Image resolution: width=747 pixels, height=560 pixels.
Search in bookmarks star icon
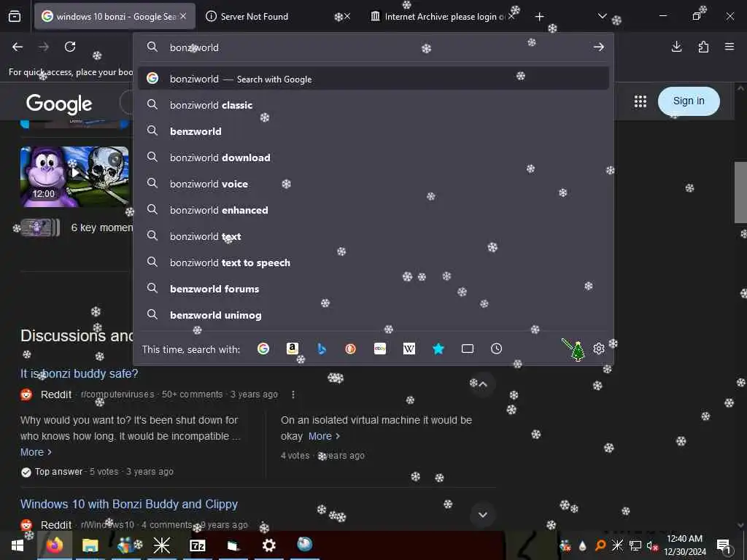[438, 349]
